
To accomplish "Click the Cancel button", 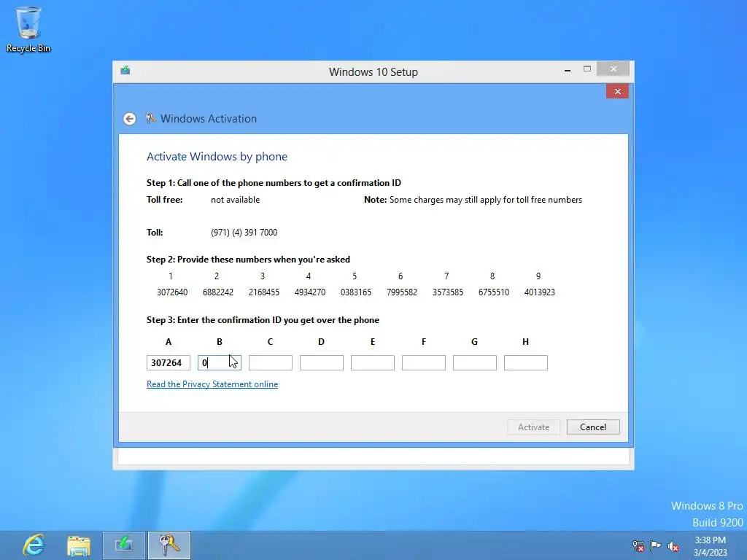I will pos(593,427).
